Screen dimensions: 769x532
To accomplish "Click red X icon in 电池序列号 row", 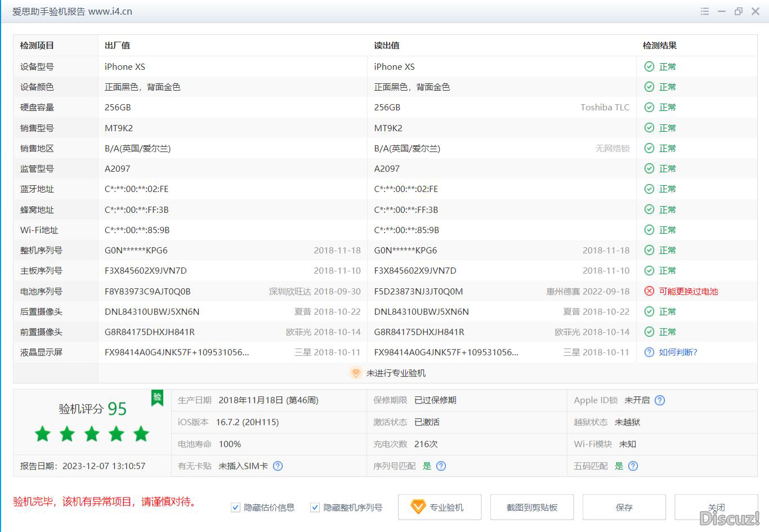I will (x=649, y=291).
